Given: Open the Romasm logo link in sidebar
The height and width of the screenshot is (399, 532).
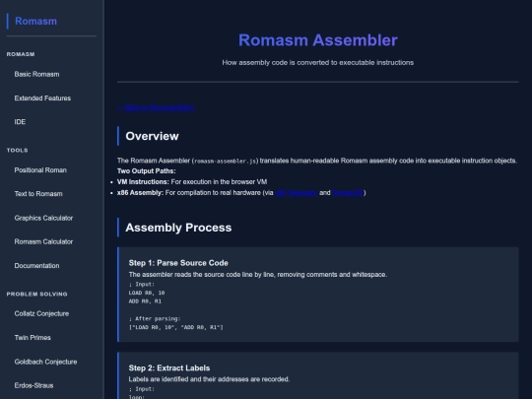Looking at the screenshot, I should point(35,21).
